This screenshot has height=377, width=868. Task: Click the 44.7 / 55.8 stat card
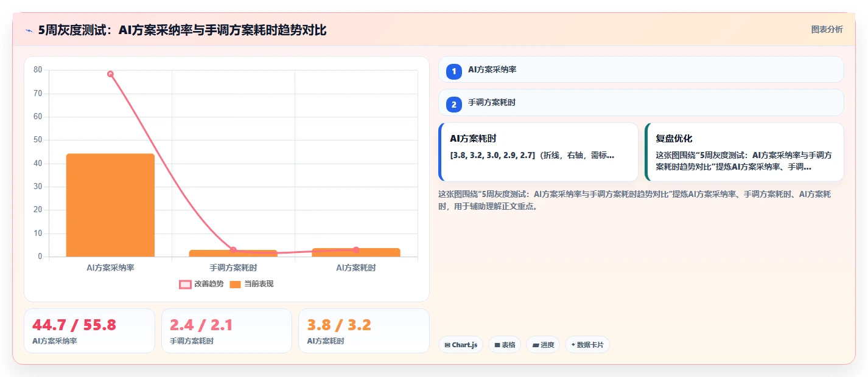(x=89, y=331)
